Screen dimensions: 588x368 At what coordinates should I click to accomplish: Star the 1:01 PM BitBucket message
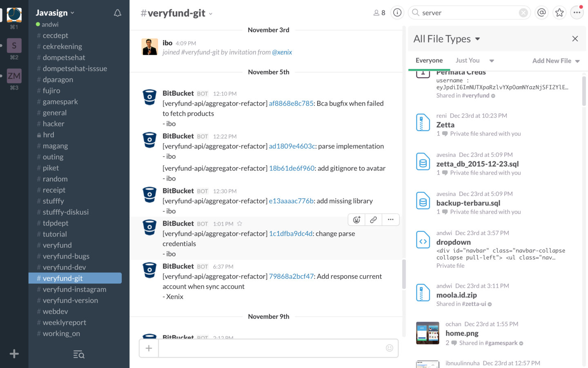click(240, 224)
